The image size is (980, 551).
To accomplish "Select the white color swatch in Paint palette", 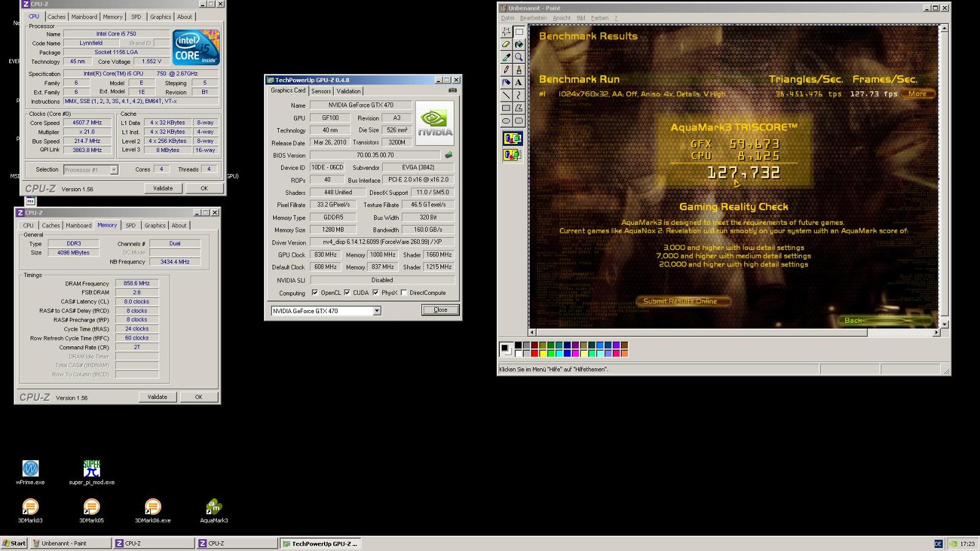I will [x=518, y=354].
